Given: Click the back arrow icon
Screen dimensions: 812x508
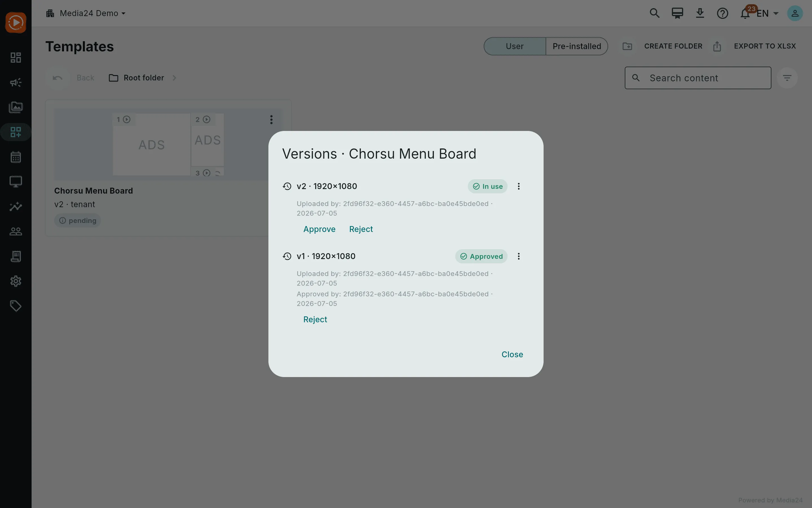Looking at the screenshot, I should [58, 78].
